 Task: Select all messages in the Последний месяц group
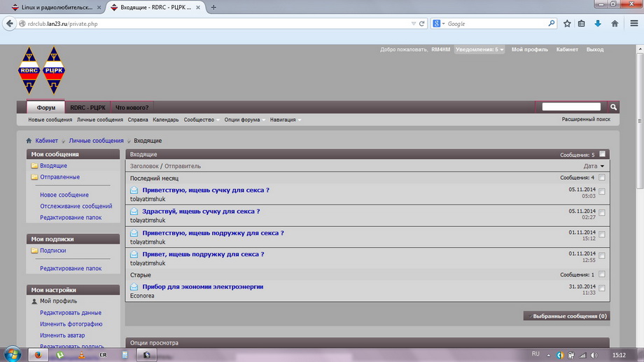(602, 178)
